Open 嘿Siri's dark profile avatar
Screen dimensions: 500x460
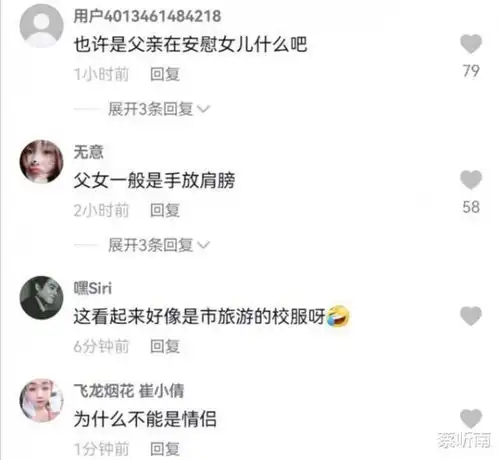41,298
